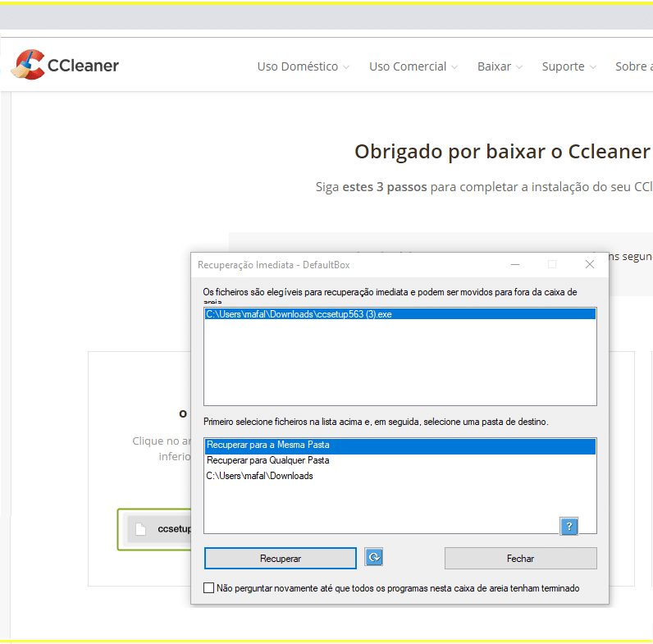This screenshot has height=644, width=653.
Task: Enable "Não perguntar novamente" checkbox
Action: click(x=208, y=587)
